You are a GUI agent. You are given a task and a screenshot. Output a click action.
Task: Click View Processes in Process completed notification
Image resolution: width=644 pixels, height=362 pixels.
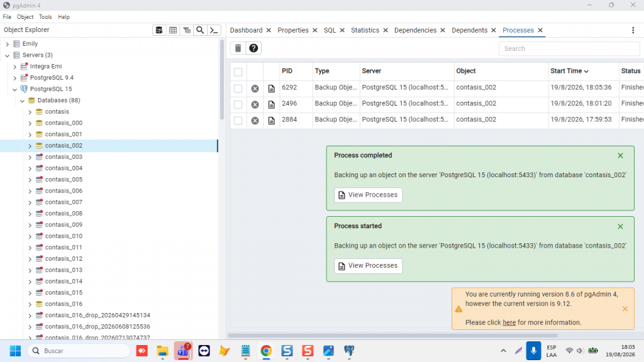[369, 195]
